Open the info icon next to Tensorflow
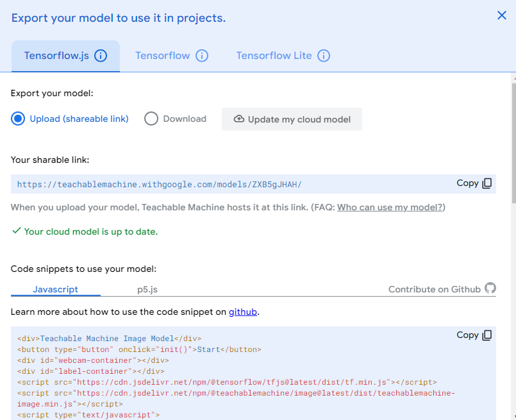516x420 pixels. [x=202, y=56]
